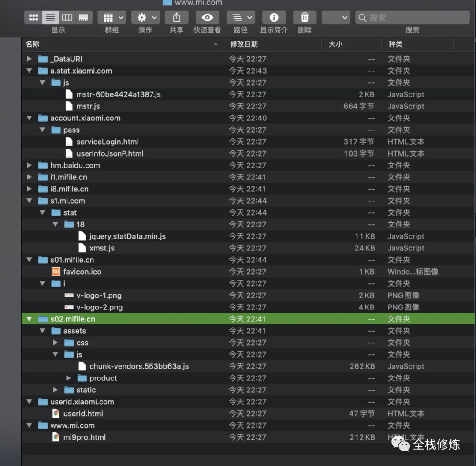Select the mstr-60be4424a1387.js file icon
This screenshot has height=466, width=476.
tap(69, 94)
